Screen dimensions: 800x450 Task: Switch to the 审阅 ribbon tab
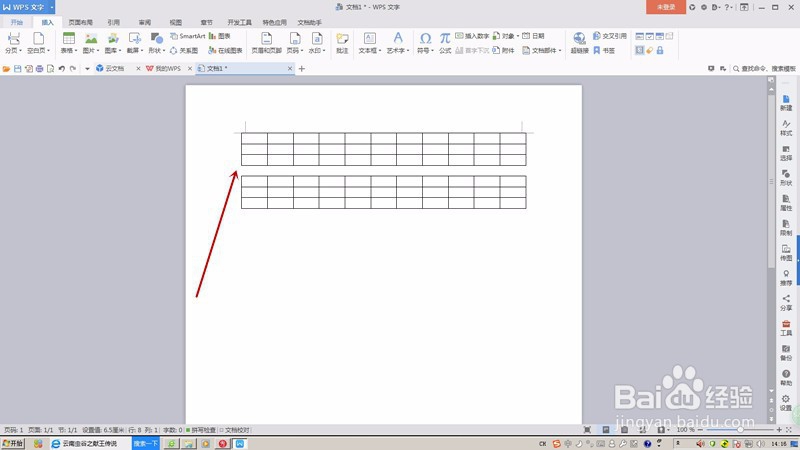[145, 22]
